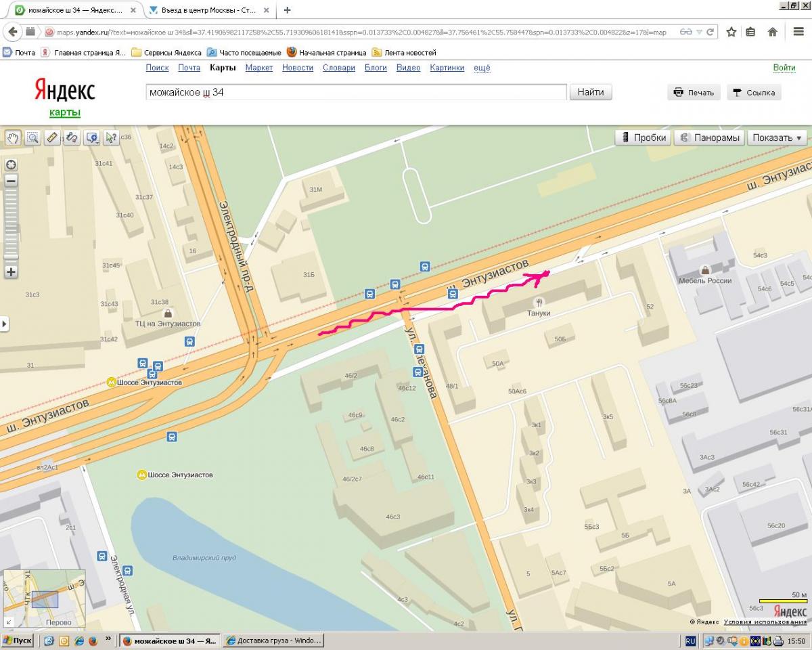
Task: Open the Маркет link
Action: [259, 68]
